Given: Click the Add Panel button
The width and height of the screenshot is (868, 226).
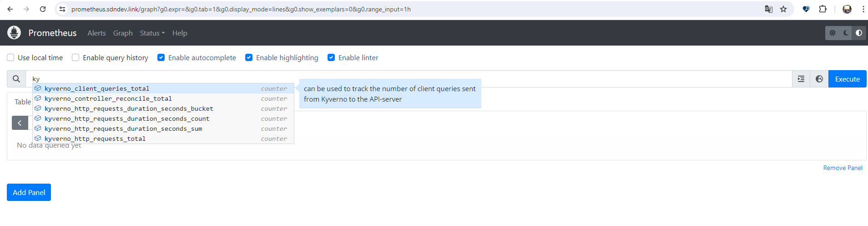Looking at the screenshot, I should click(29, 192).
